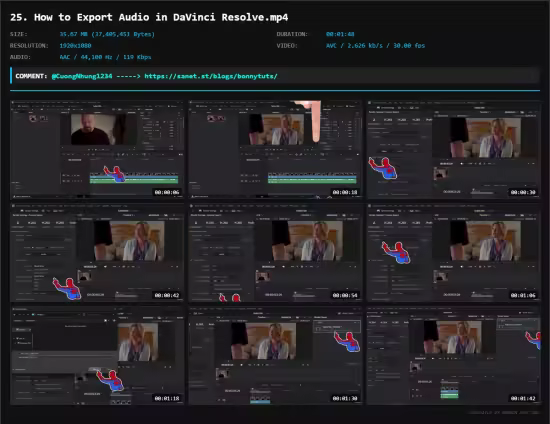View the frame captured at 00:01:18

point(97,356)
